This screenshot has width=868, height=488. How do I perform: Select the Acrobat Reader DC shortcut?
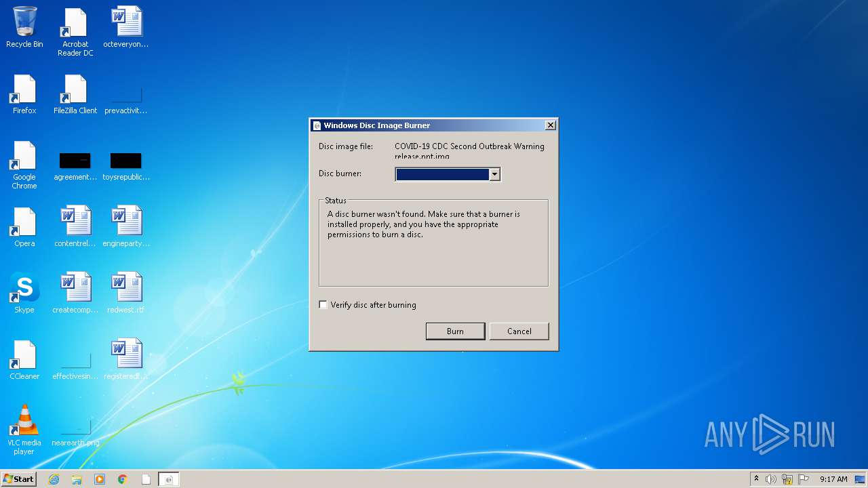75,33
